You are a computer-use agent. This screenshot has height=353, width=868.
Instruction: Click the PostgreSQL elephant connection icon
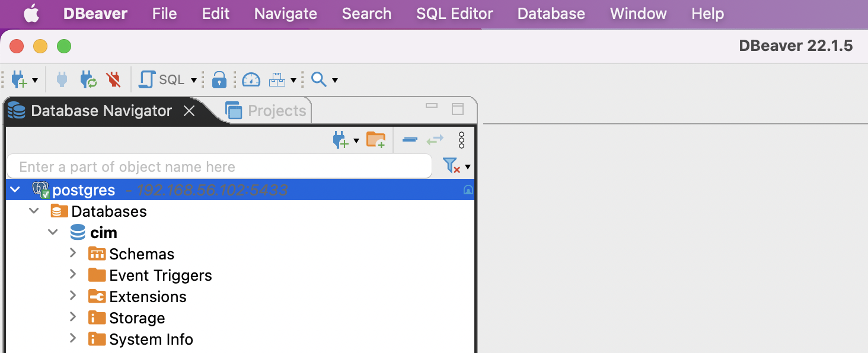[40, 190]
